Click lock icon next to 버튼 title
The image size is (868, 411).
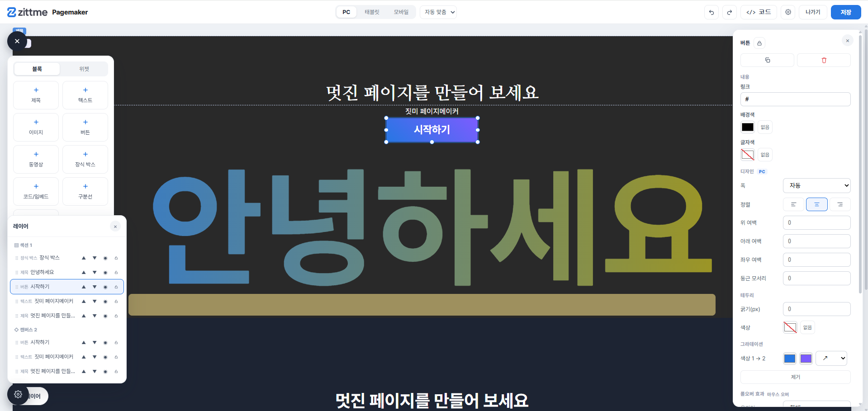point(759,43)
